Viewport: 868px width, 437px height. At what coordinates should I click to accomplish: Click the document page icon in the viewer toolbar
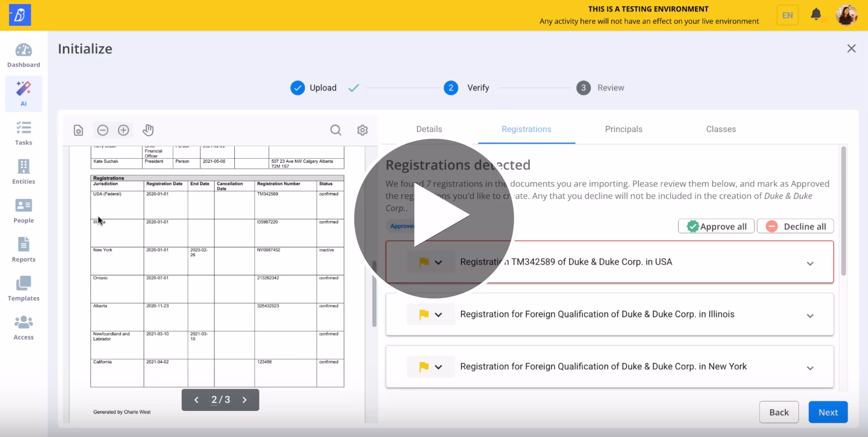[78, 130]
